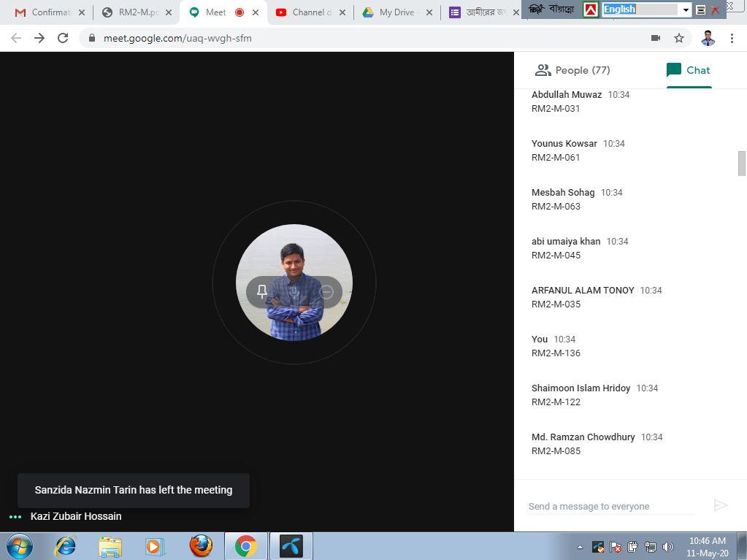
Task: Pin the speaker's video tile
Action: point(262,292)
